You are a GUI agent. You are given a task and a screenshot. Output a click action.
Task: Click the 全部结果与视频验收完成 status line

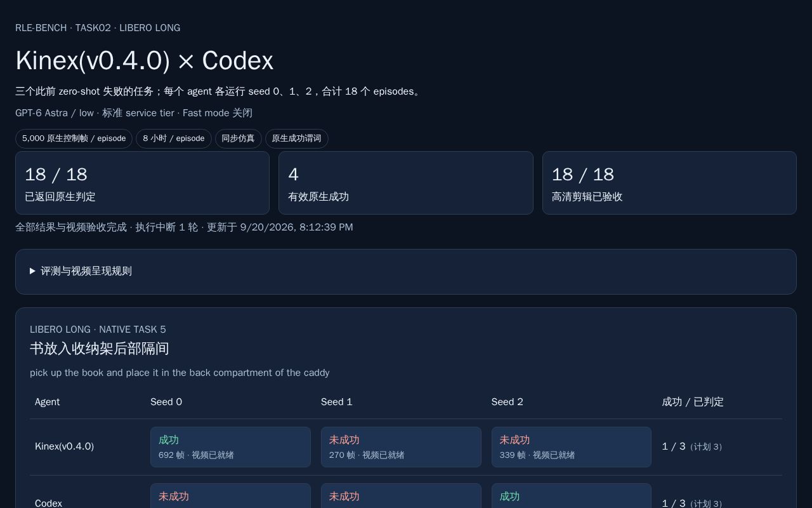(184, 227)
